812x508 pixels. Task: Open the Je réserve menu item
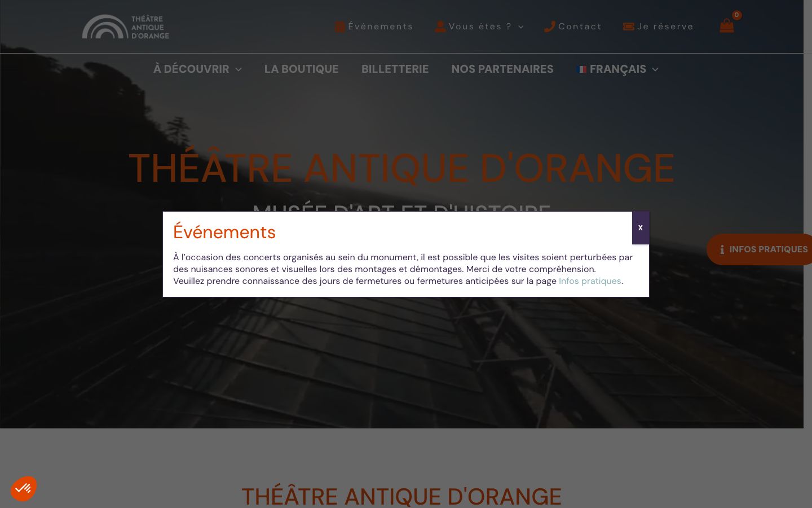point(665,27)
